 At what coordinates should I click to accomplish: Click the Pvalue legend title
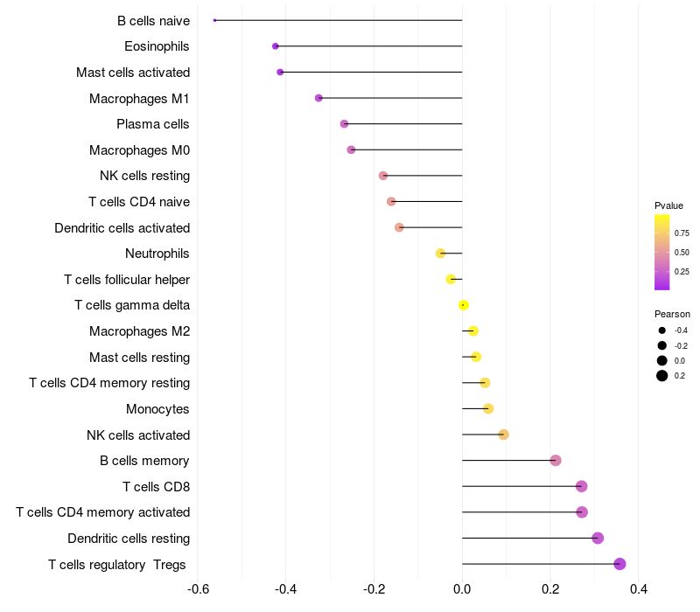point(668,205)
